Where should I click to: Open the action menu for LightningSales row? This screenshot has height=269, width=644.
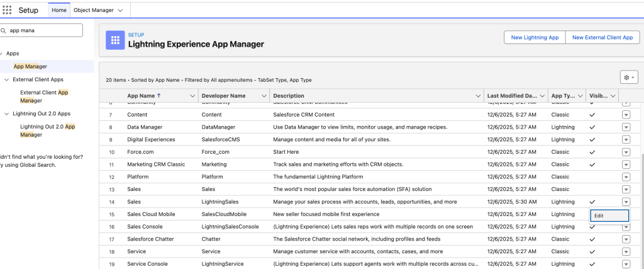click(x=626, y=202)
